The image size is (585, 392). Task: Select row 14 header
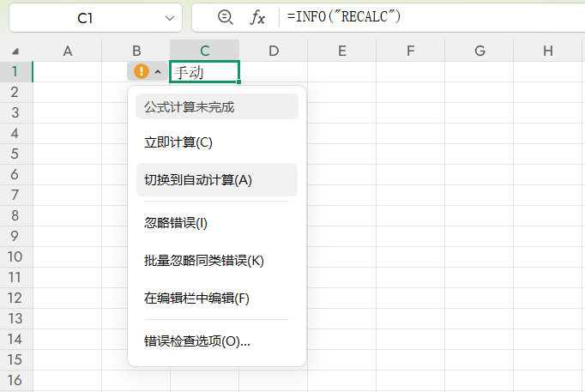[16, 339]
